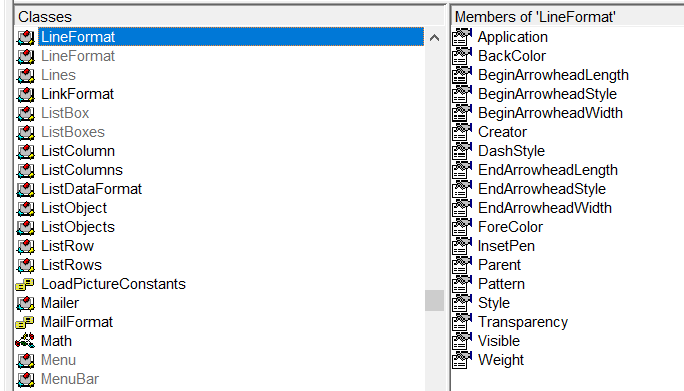The height and width of the screenshot is (391, 684).
Task: Click the class icon beside Mailer
Action: [25, 303]
